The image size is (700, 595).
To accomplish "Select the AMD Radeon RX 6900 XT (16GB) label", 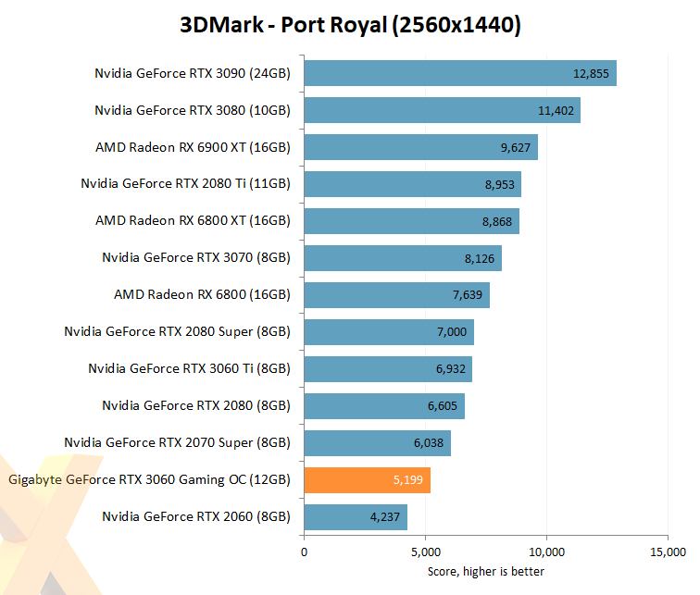I will [x=193, y=147].
